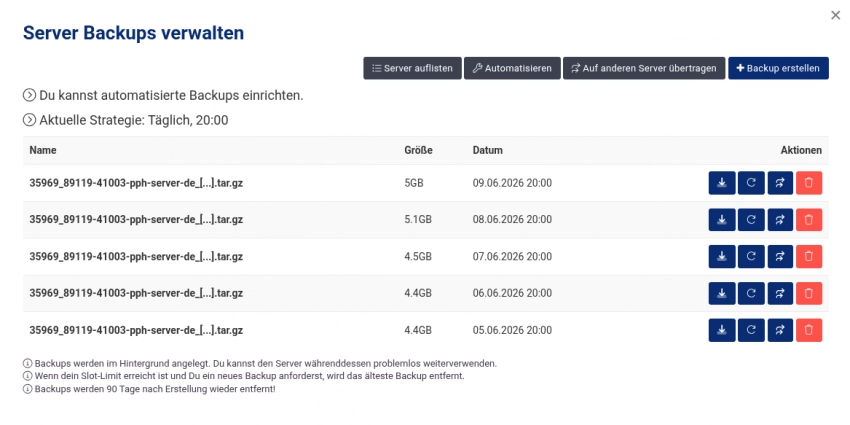Screen dimensions: 850x425
Task: Delete the 08.06.2026 backup
Action: (809, 220)
